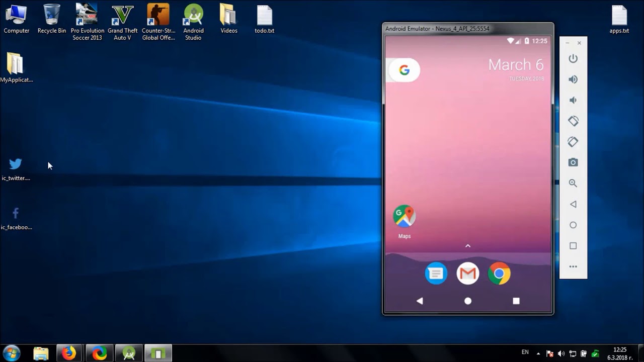Screen dimensions: 644x362
Task: Select the Videos folder on desktop
Action: coord(229,19)
